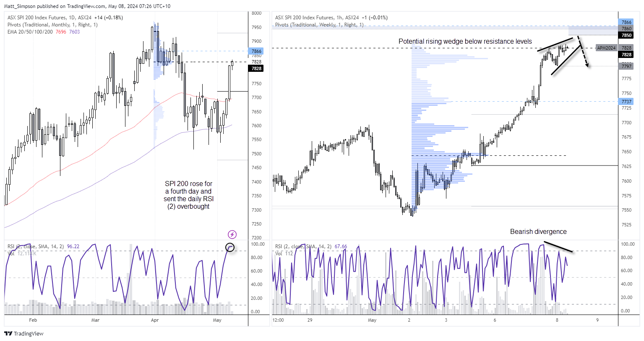Click the 7200 level on daily price axis
Screen dimensions: 644x341
point(256,238)
